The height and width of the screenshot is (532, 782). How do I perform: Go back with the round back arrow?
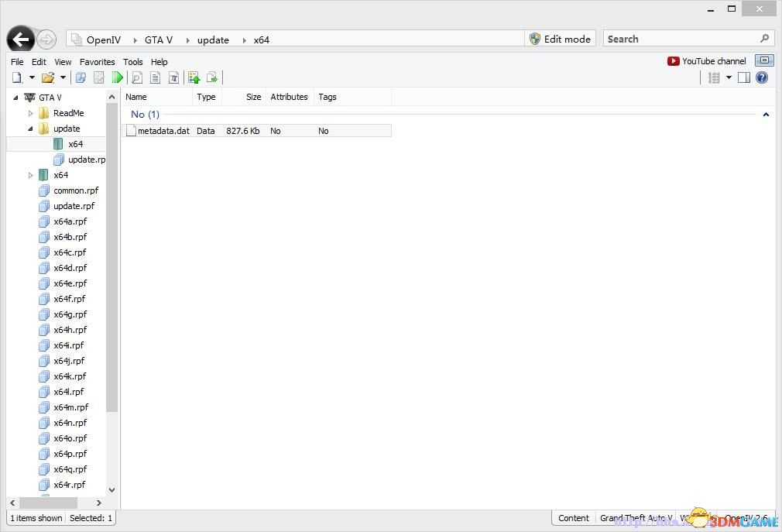click(x=21, y=39)
